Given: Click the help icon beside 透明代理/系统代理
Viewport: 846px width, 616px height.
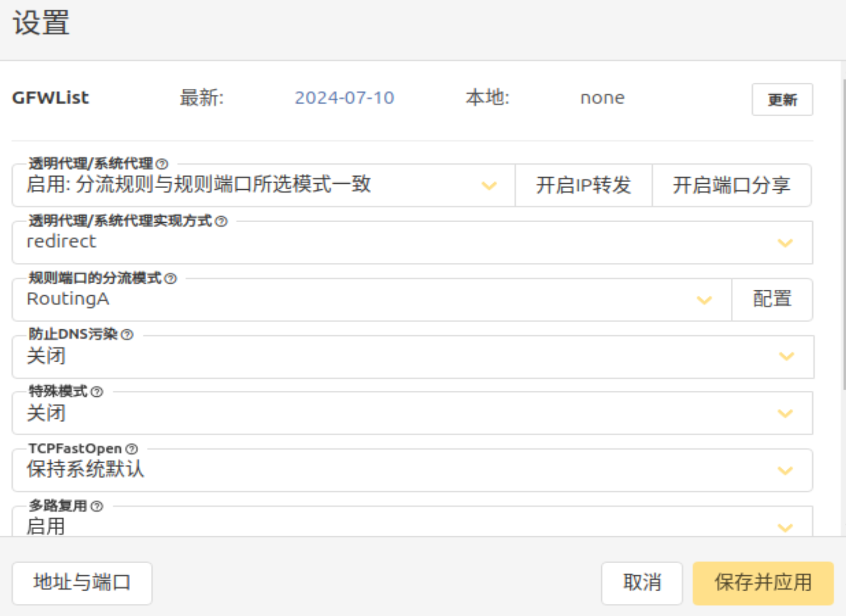Looking at the screenshot, I should (x=162, y=164).
